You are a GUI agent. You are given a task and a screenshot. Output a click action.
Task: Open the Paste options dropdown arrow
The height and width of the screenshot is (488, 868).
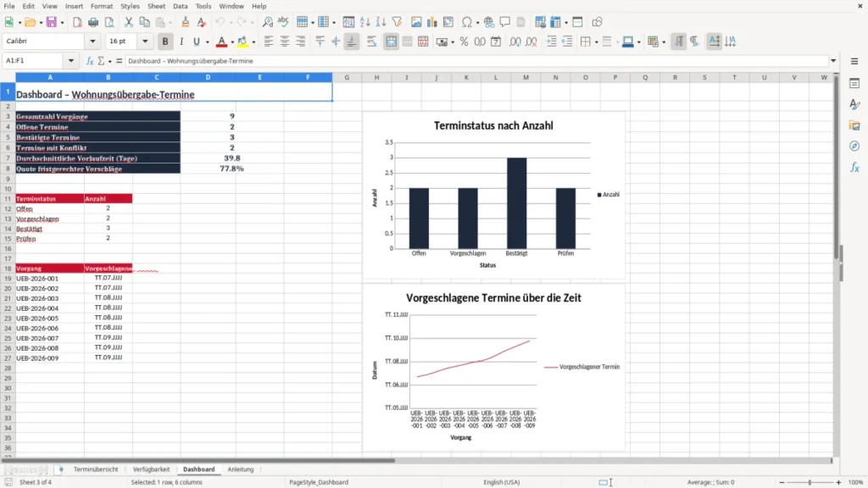point(170,23)
